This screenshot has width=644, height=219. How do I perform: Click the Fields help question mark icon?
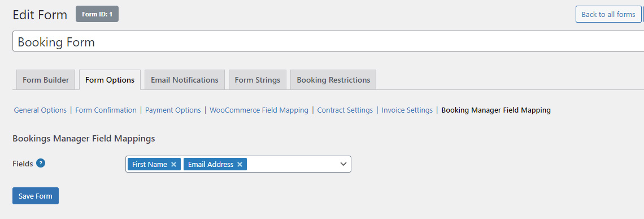(41, 163)
